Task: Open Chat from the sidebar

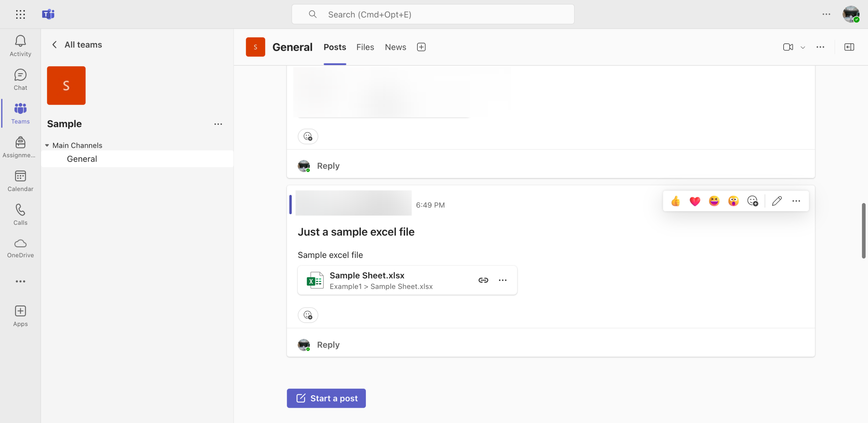Action: [20, 80]
